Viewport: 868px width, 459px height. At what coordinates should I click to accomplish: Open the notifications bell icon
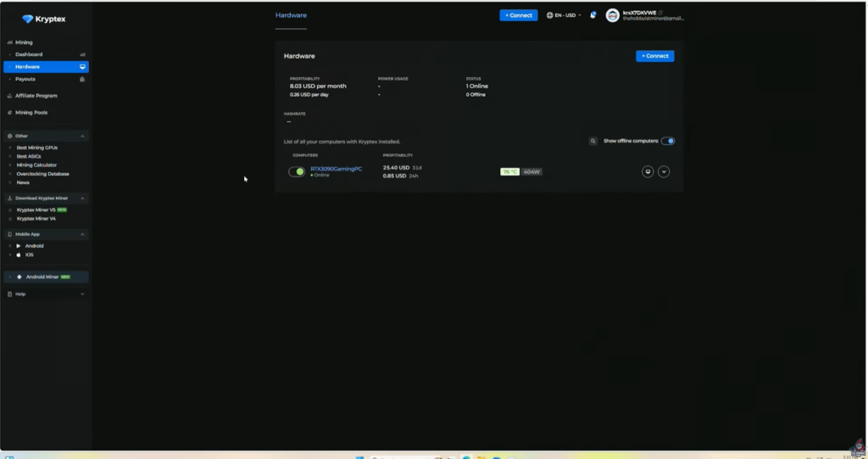[593, 15]
